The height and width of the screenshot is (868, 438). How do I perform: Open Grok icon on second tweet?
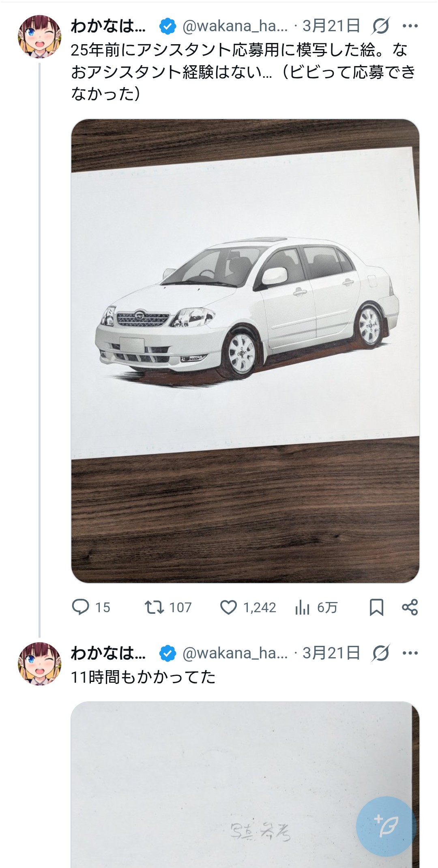[381, 653]
